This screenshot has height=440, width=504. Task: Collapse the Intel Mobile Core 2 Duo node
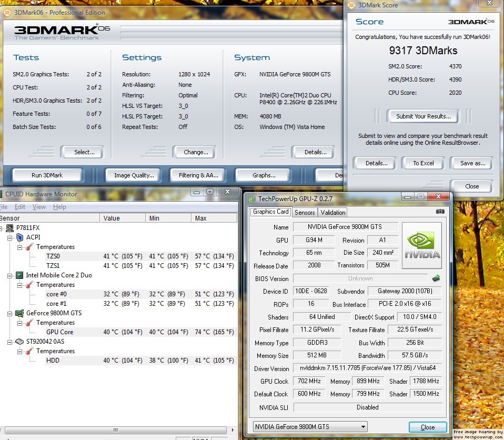coord(9,276)
